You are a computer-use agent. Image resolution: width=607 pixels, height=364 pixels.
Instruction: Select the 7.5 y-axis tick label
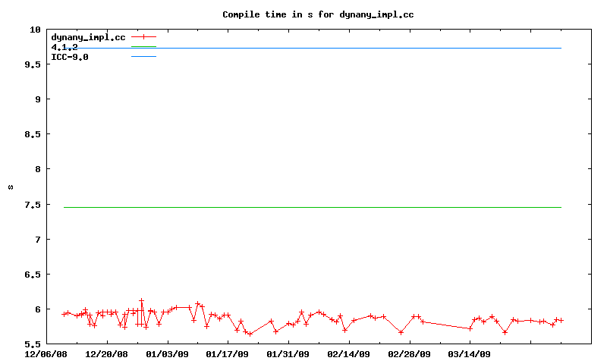[33, 205]
